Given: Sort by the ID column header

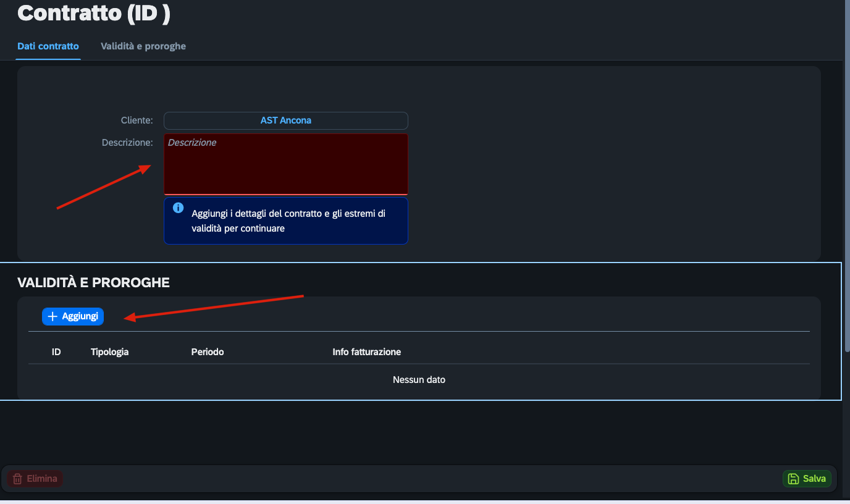Looking at the screenshot, I should (56, 352).
